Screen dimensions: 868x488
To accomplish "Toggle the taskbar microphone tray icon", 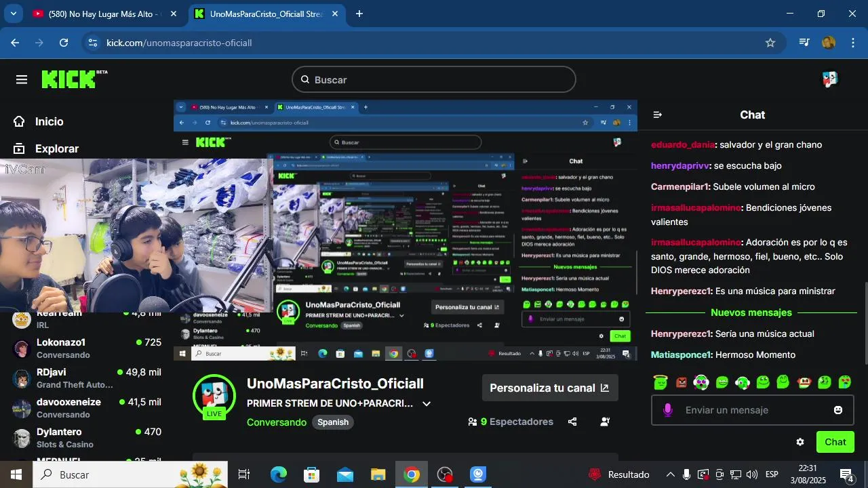I will [687, 474].
